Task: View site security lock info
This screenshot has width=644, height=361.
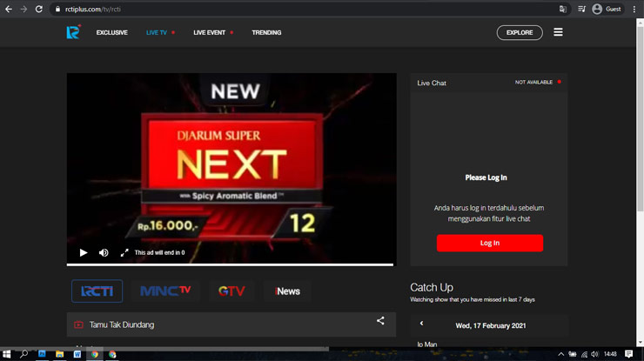Action: click(x=57, y=9)
